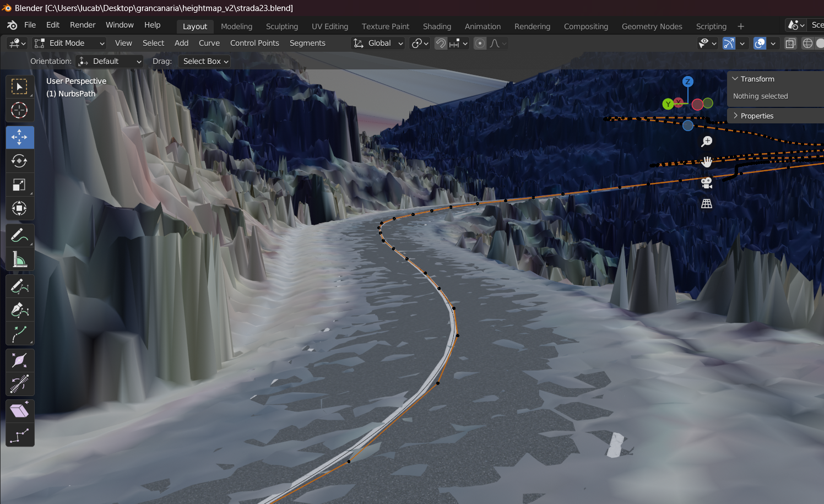Select the Select Box tool
Screen dimensions: 824x504
pos(20,87)
